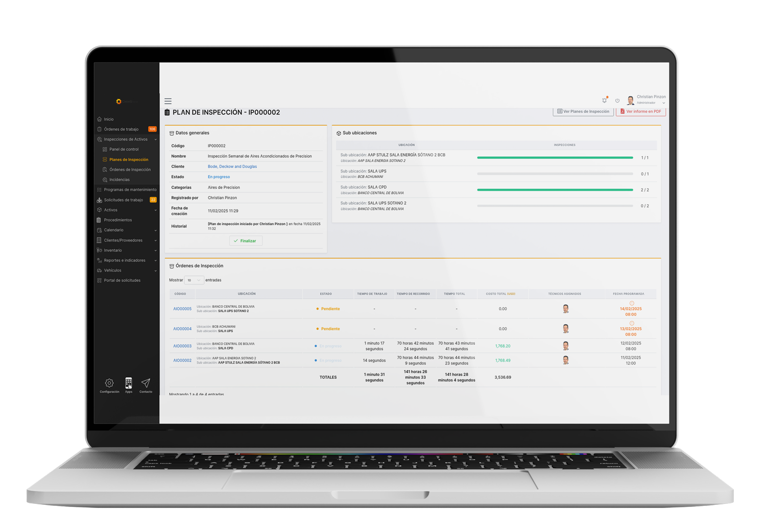Click technician avatar in AIO00005 row
Viewport: 766px width, 532px height.
[x=565, y=309]
